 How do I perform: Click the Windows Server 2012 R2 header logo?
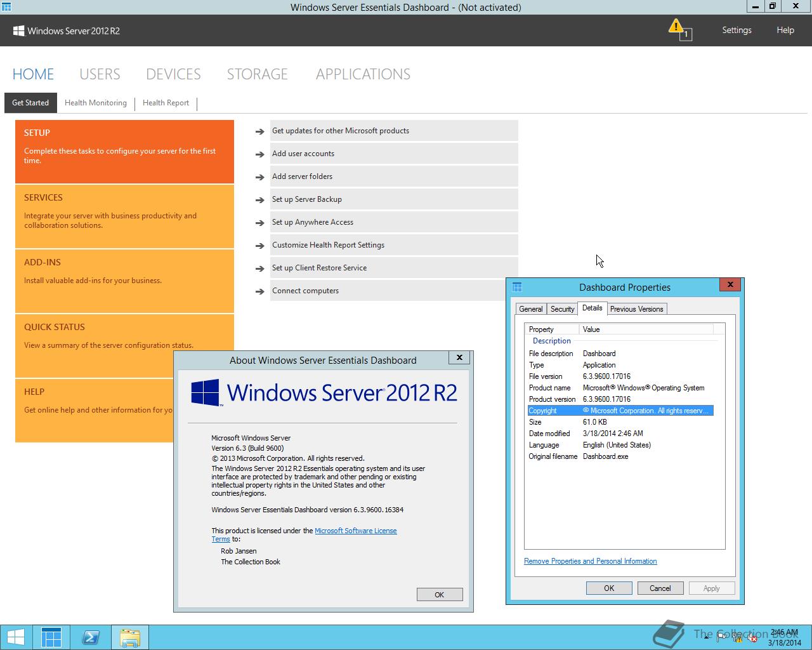pyautogui.click(x=66, y=30)
